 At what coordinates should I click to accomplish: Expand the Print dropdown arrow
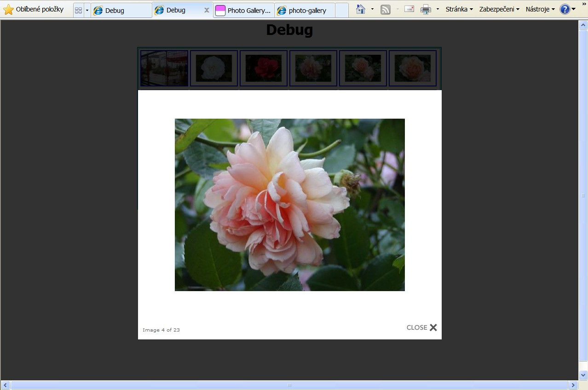click(x=438, y=9)
